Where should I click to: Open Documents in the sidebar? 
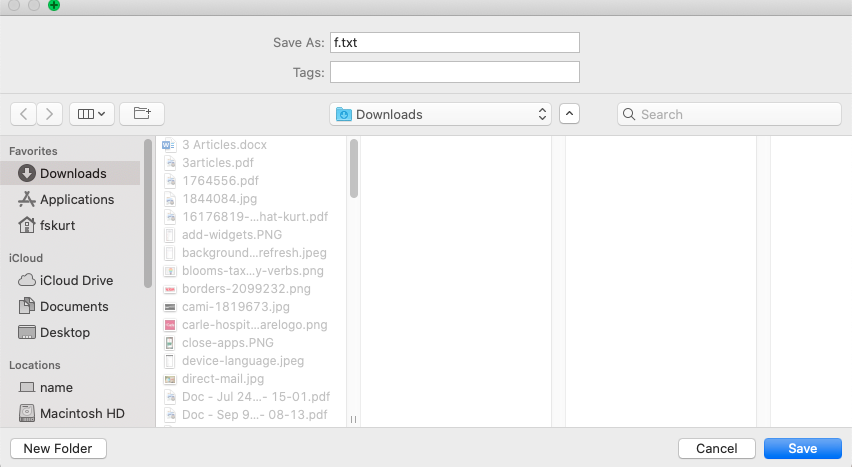(71, 307)
